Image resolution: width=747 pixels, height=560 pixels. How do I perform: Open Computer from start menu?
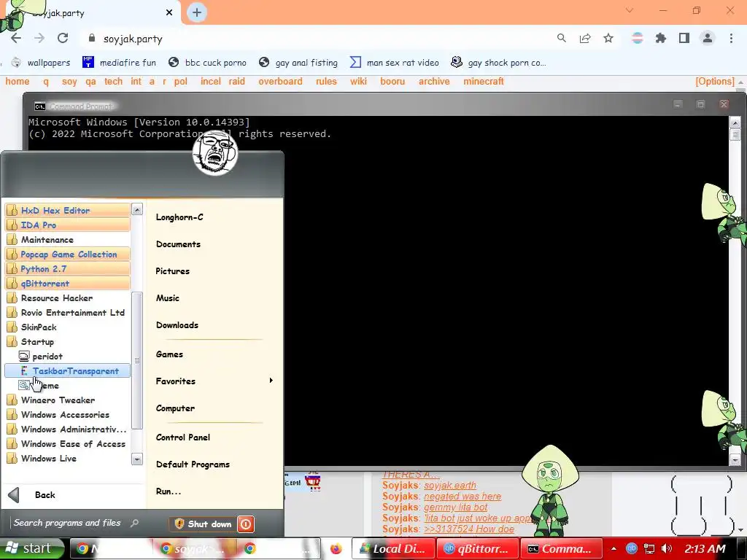175,408
